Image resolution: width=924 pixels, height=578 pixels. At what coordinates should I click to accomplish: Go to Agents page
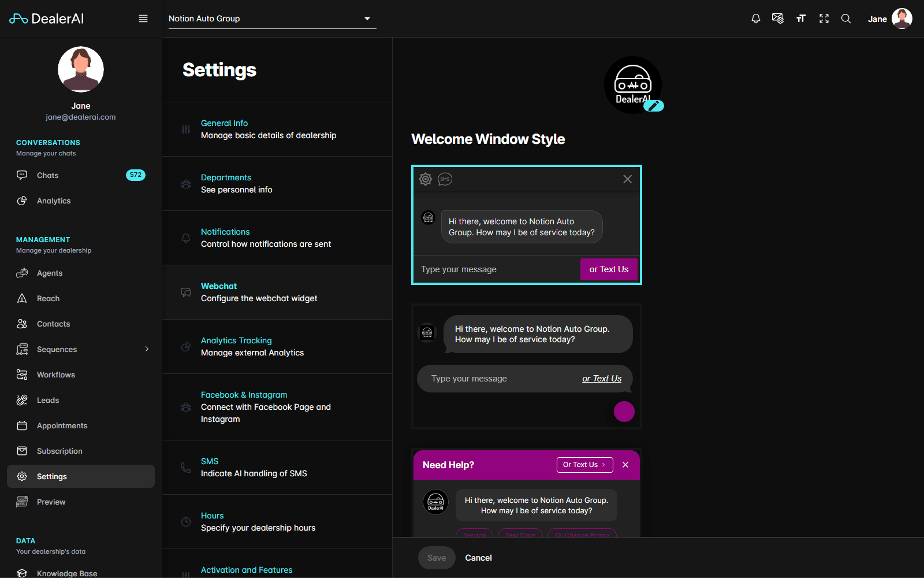click(81, 273)
